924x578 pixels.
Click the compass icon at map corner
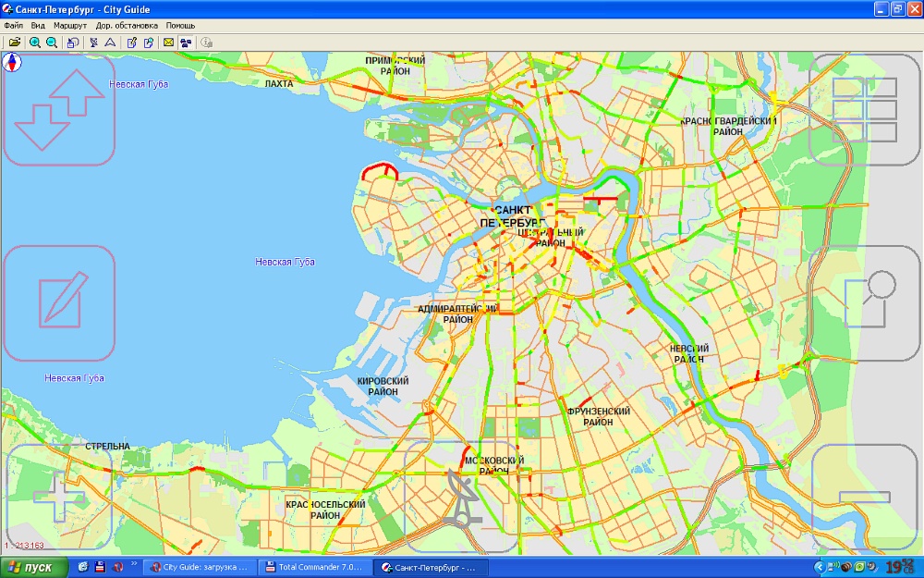click(12, 63)
